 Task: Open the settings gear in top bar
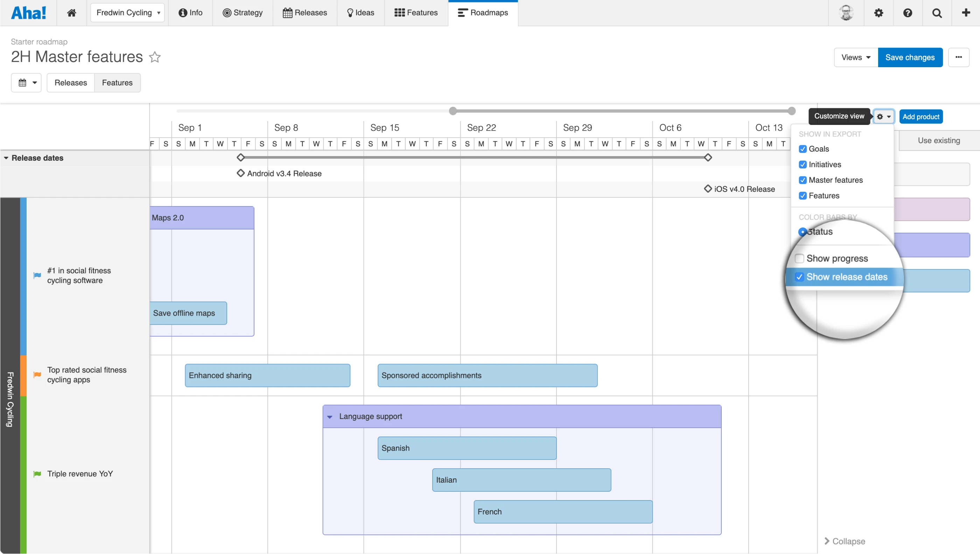point(878,13)
